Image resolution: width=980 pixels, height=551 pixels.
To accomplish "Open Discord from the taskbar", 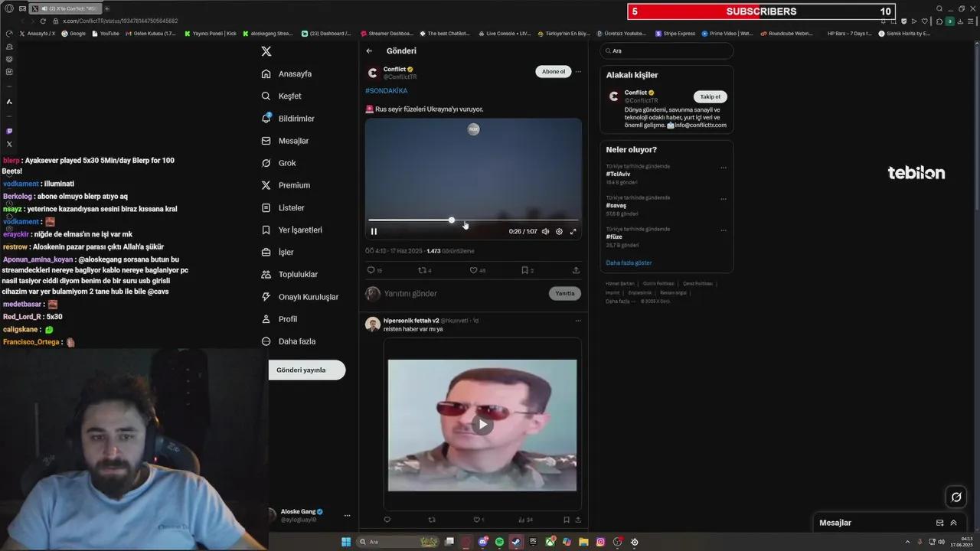I will 483,542.
